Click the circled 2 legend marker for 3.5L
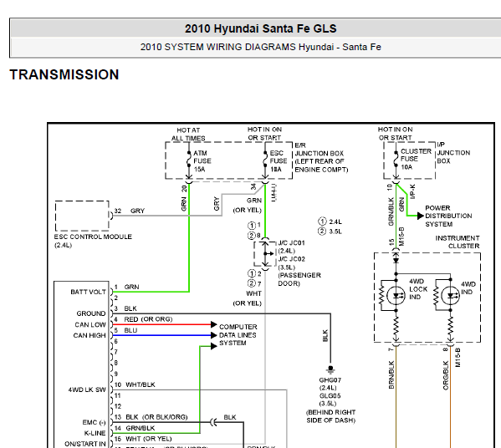Viewport: 501px width, 448px height. (x=322, y=231)
